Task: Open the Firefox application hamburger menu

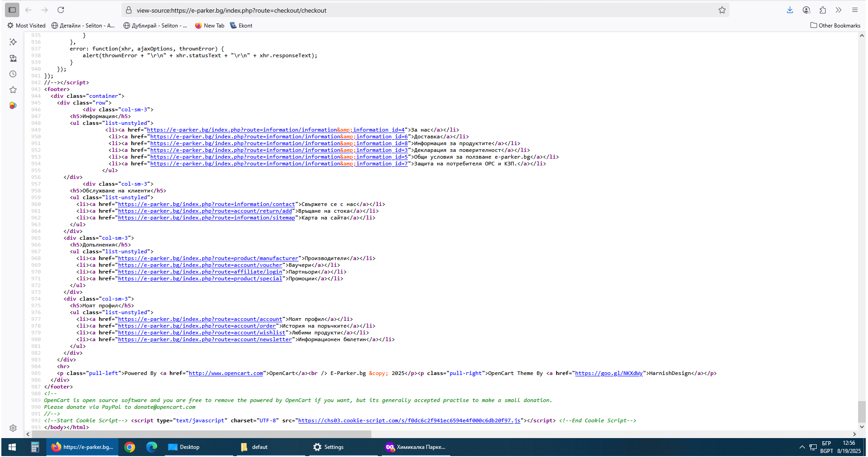Action: point(855,10)
